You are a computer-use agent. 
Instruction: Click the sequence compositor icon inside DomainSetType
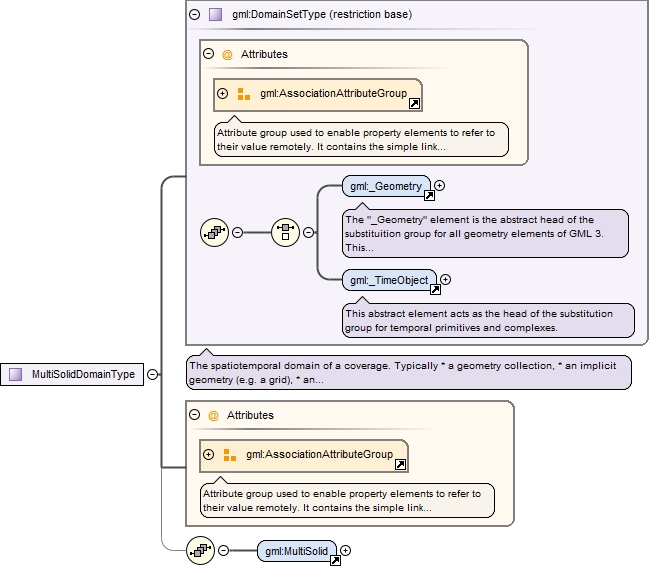(x=214, y=232)
